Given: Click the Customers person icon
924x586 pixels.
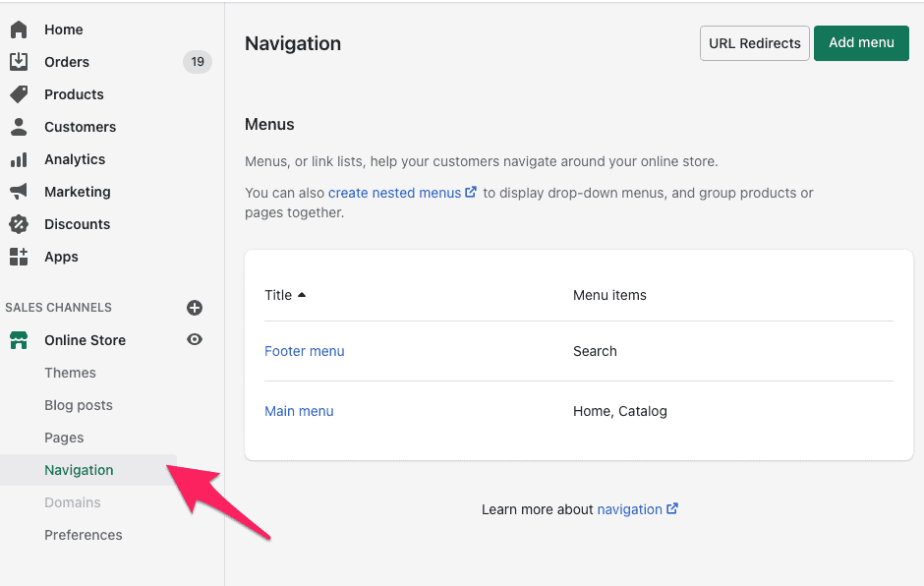Looking at the screenshot, I should 19,127.
